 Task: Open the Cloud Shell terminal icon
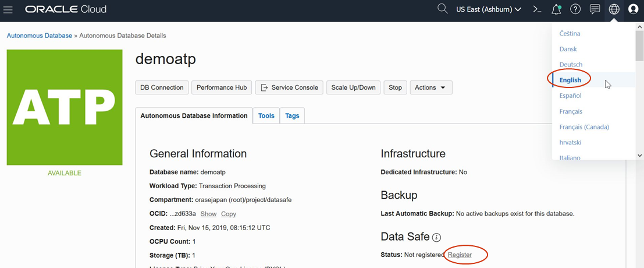pos(538,9)
